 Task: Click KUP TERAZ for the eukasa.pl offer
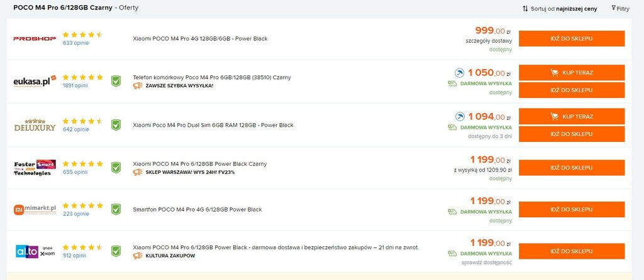[x=571, y=73]
